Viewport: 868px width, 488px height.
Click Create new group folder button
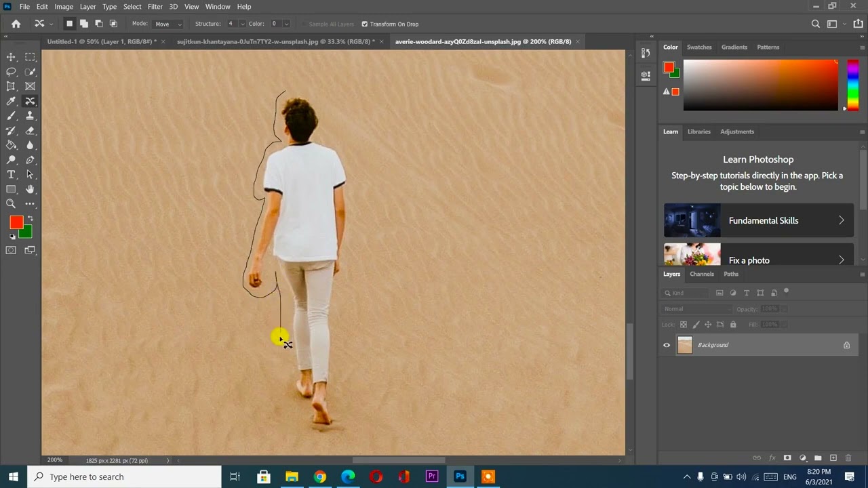pyautogui.click(x=818, y=458)
